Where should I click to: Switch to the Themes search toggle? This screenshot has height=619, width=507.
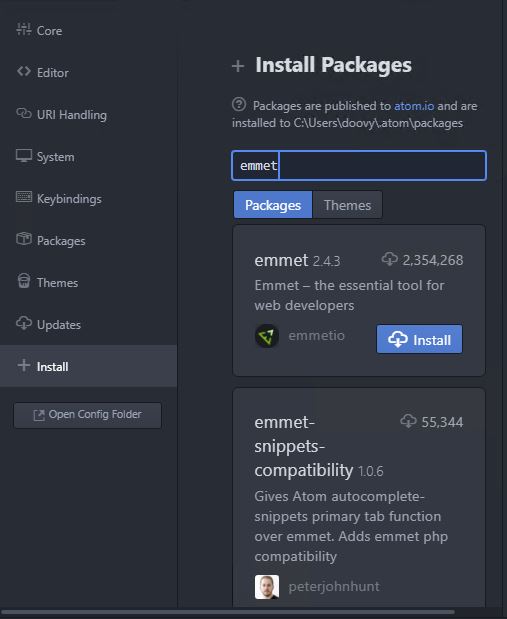[x=347, y=205]
